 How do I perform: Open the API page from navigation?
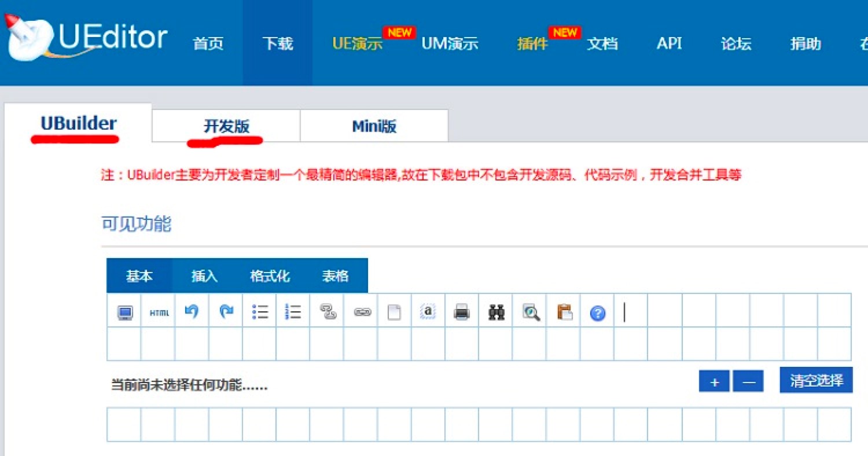point(668,43)
